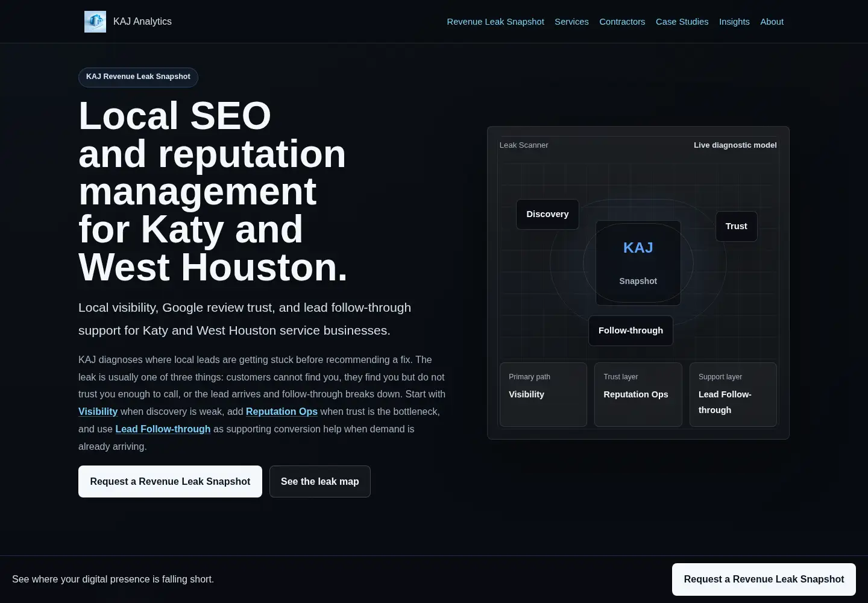Click the 'Leak Scanner' panel title
The height and width of the screenshot is (603, 868).
[x=524, y=145]
